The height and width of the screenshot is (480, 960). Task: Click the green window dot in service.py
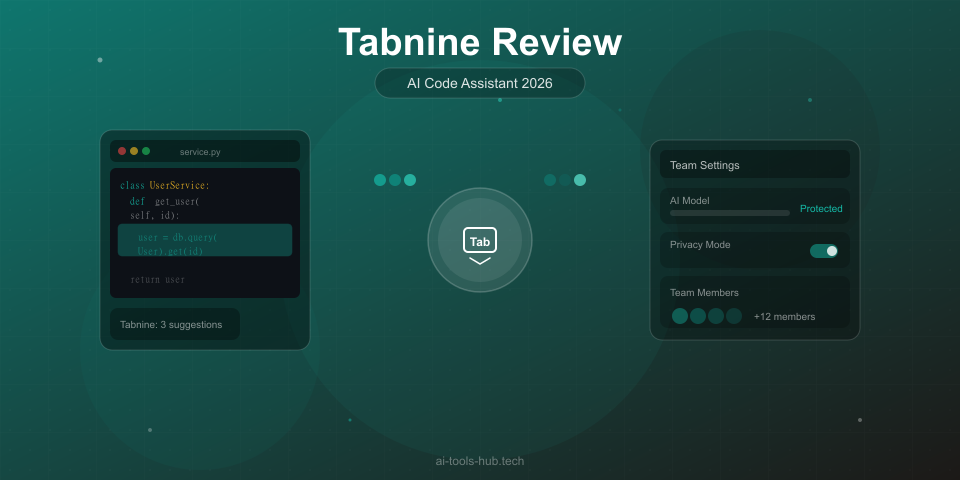(146, 151)
